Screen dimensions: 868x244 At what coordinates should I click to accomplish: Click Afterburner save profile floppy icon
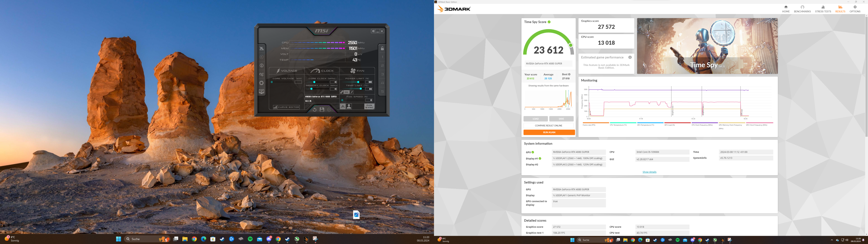322,110
